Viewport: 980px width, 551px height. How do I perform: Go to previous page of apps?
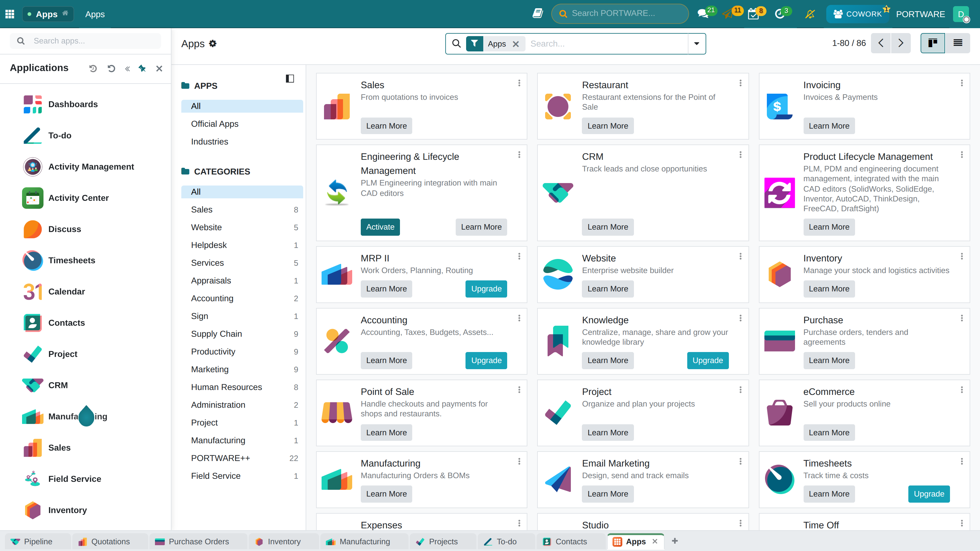[881, 43]
